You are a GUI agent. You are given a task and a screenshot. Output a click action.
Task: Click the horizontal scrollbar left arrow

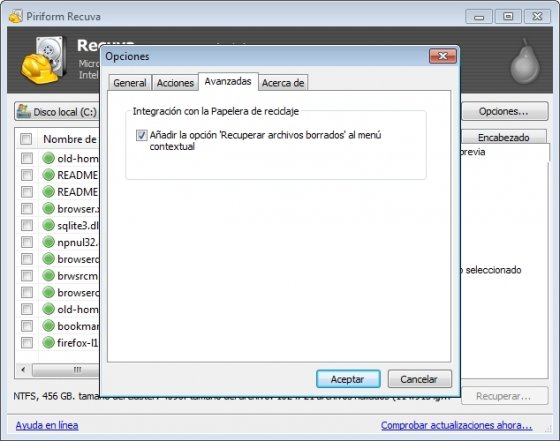tap(23, 370)
